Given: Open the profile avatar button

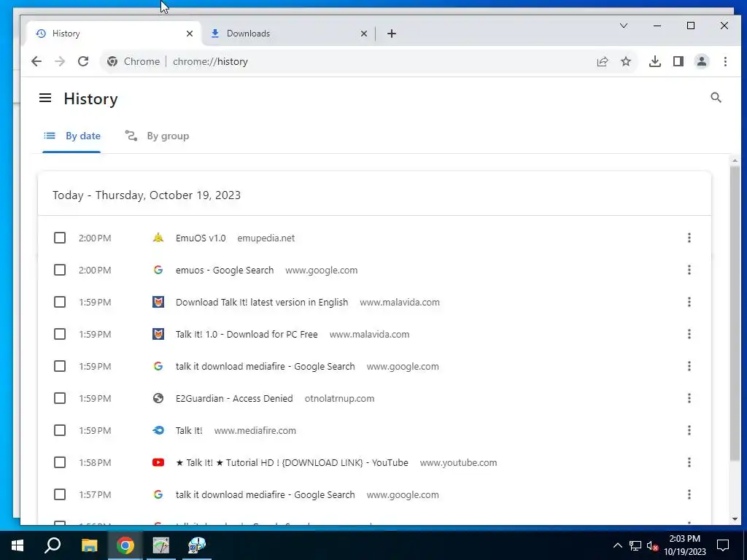Looking at the screenshot, I should pyautogui.click(x=701, y=61).
